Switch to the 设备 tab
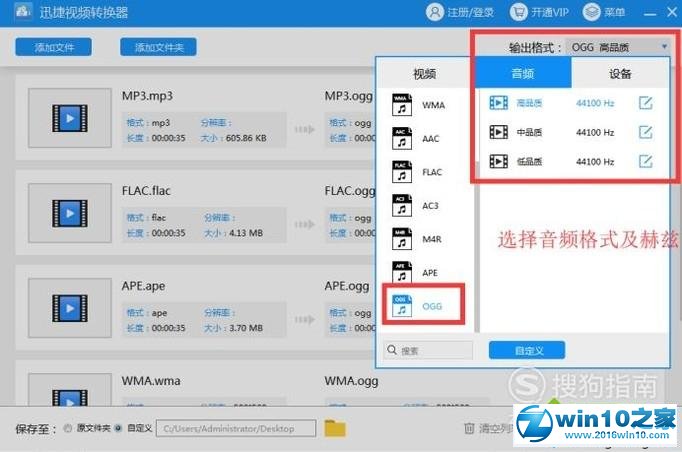Screen dimensions: 682x452 620,74
